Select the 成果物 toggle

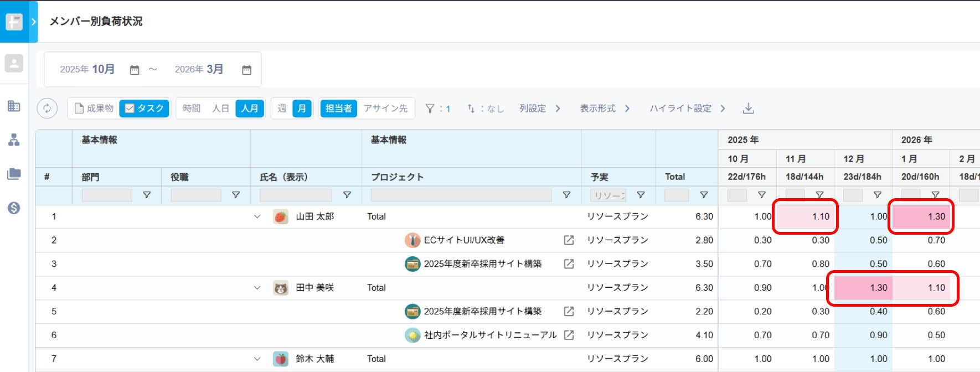point(94,108)
